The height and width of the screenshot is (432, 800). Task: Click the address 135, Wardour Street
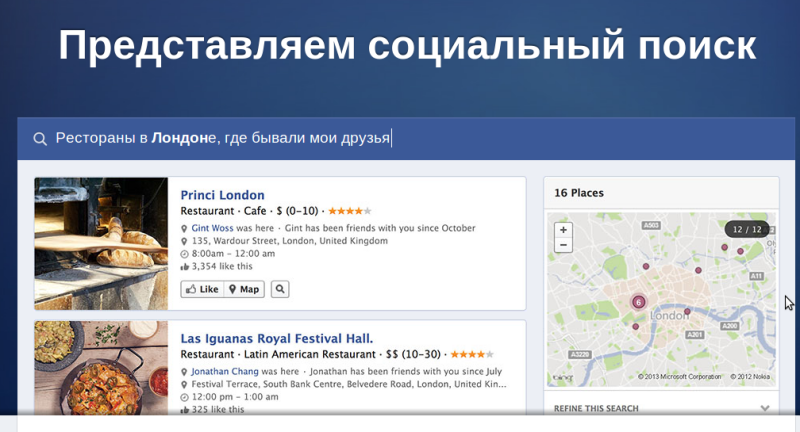tap(289, 241)
